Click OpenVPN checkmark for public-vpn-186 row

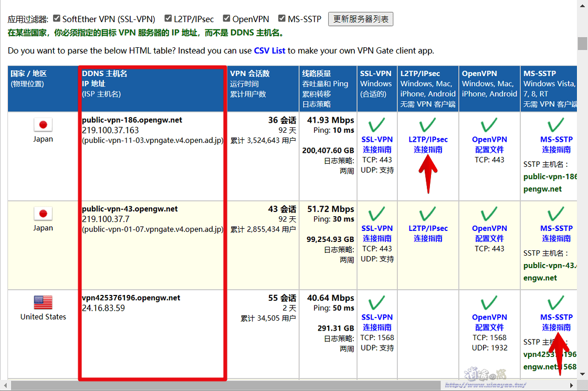pos(489,125)
